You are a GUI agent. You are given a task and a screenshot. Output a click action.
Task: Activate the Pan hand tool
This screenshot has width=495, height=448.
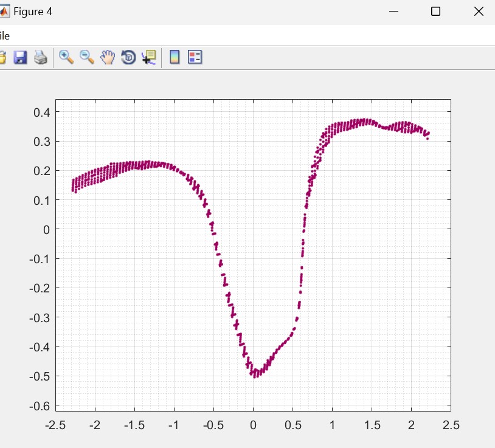(x=108, y=58)
